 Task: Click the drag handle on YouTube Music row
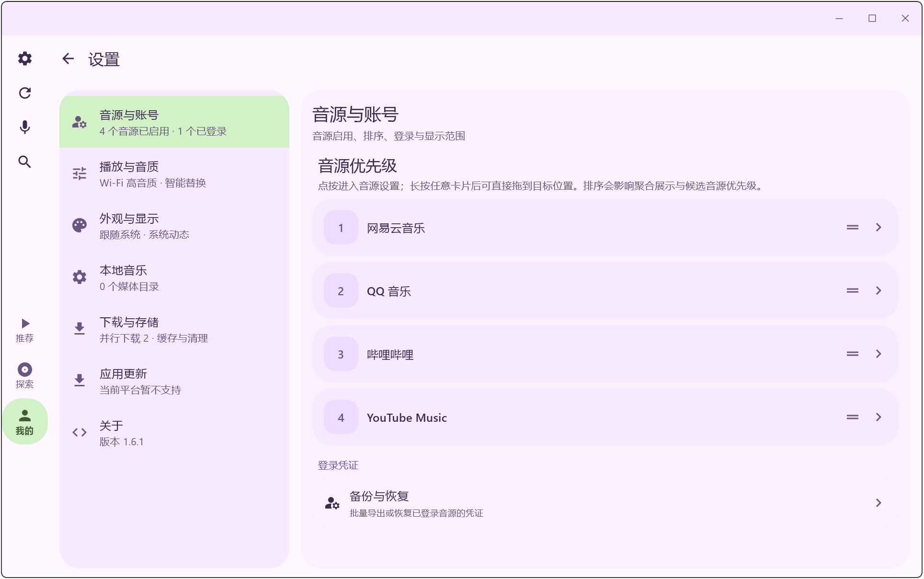853,417
